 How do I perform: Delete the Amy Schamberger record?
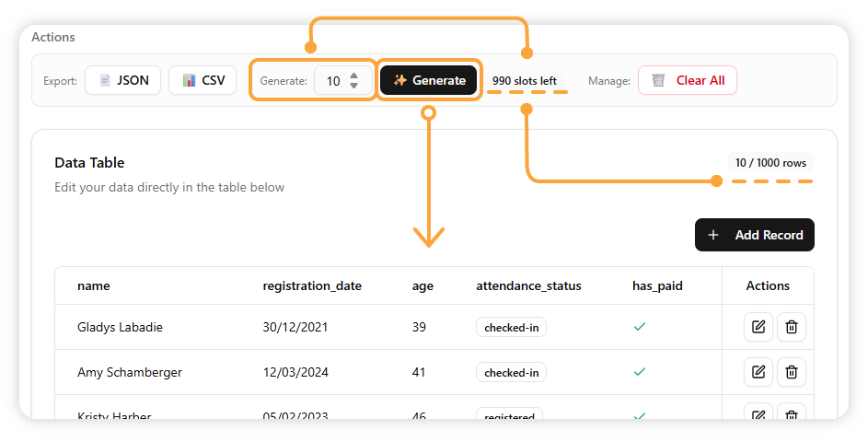[792, 372]
